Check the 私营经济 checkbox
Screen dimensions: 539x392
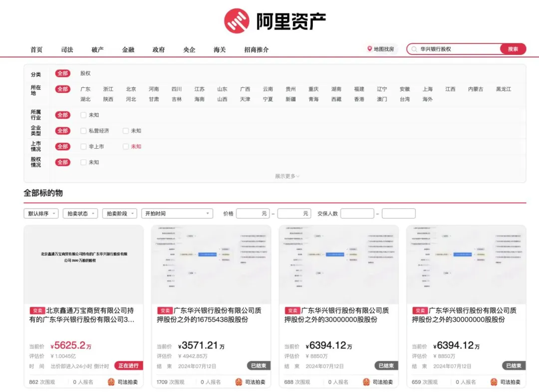pyautogui.click(x=84, y=131)
